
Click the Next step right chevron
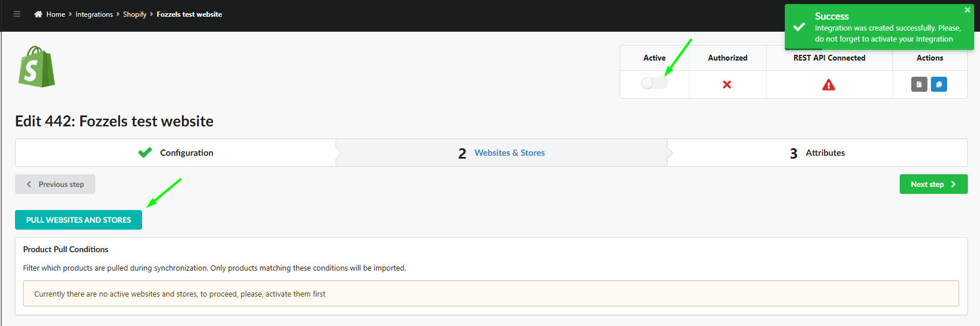point(953,184)
